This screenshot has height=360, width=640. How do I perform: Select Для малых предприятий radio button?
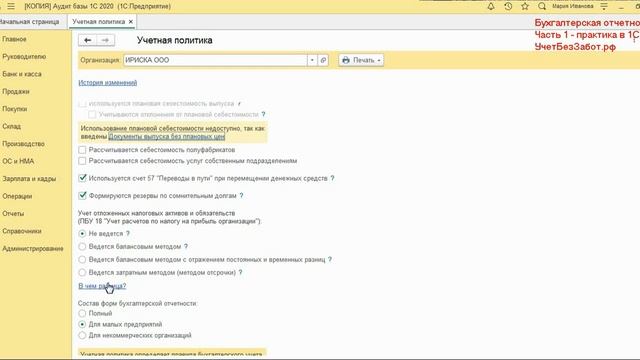click(x=82, y=324)
